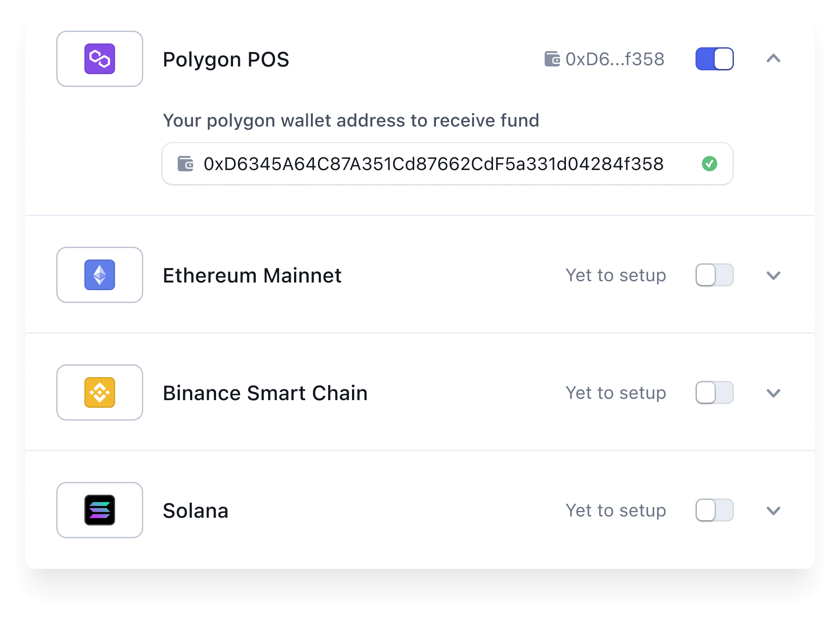Focus the polygon wallet address input field

tap(447, 164)
